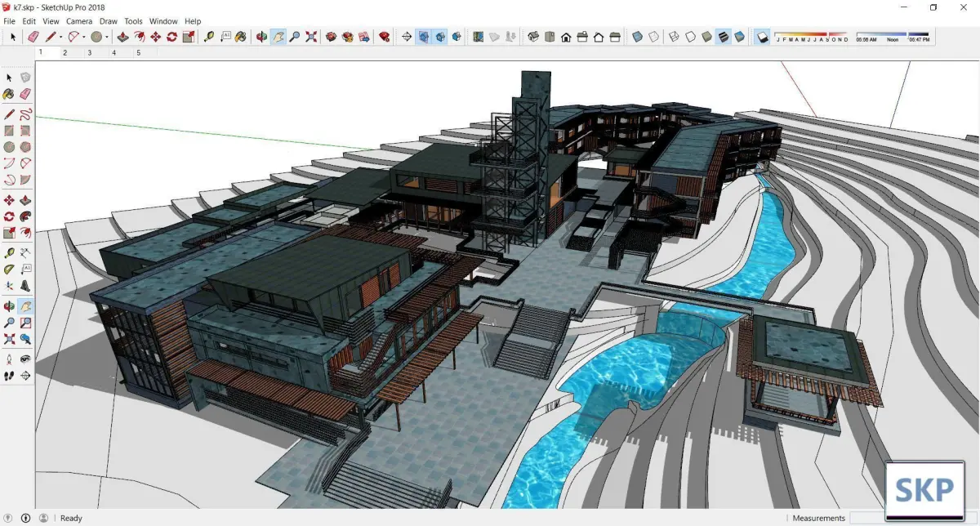Image resolution: width=980 pixels, height=526 pixels.
Task: Switch to scene tab 3
Action: [90, 52]
